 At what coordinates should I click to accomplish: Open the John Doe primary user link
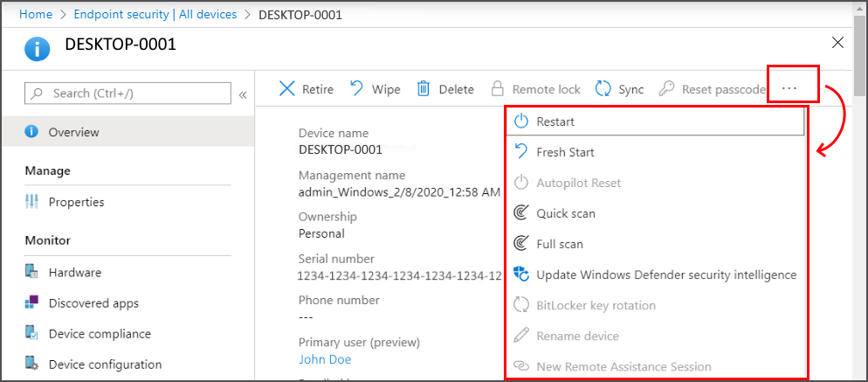(325, 359)
